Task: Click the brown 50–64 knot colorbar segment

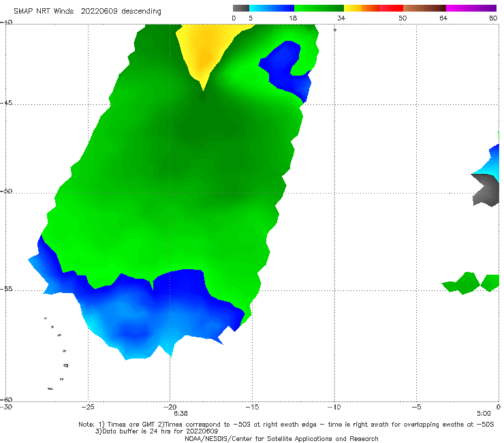Action: (424, 8)
